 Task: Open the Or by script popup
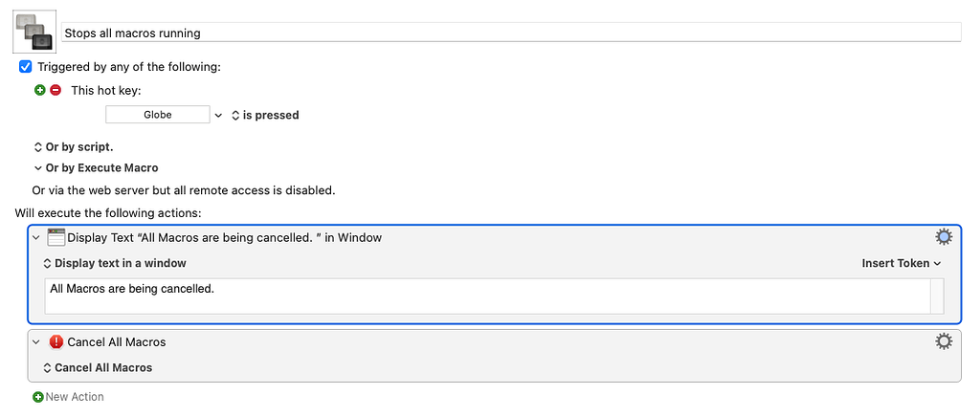point(73,147)
